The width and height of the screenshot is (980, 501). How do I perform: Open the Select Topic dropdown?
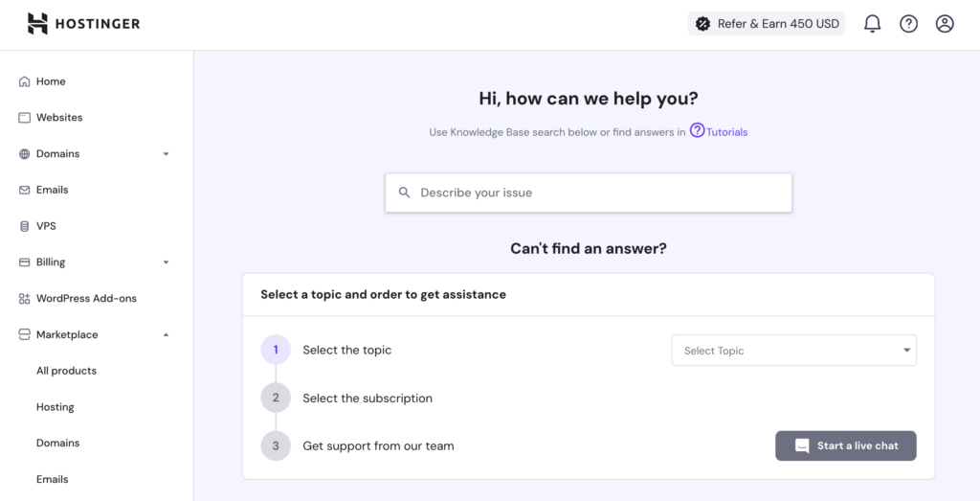pos(793,351)
